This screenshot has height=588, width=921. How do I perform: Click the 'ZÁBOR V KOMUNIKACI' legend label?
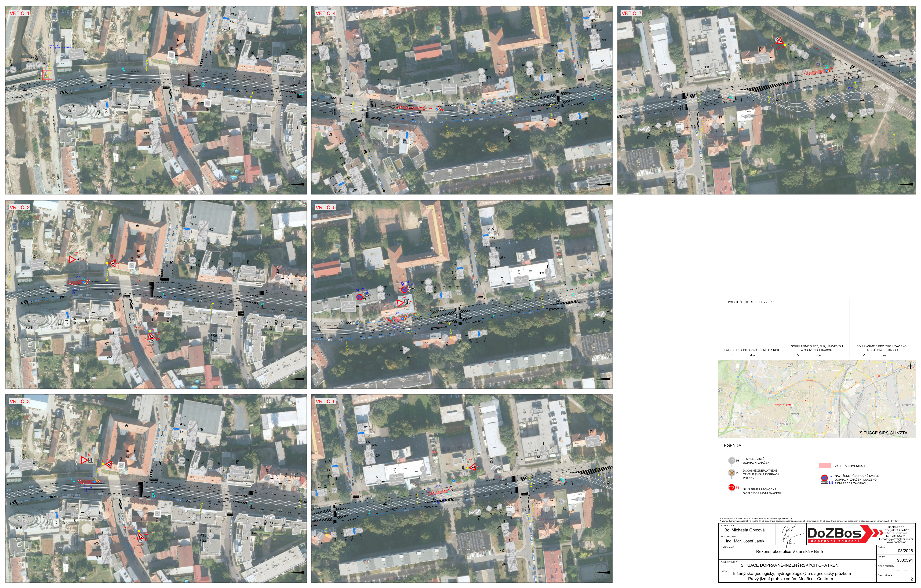(x=850, y=466)
